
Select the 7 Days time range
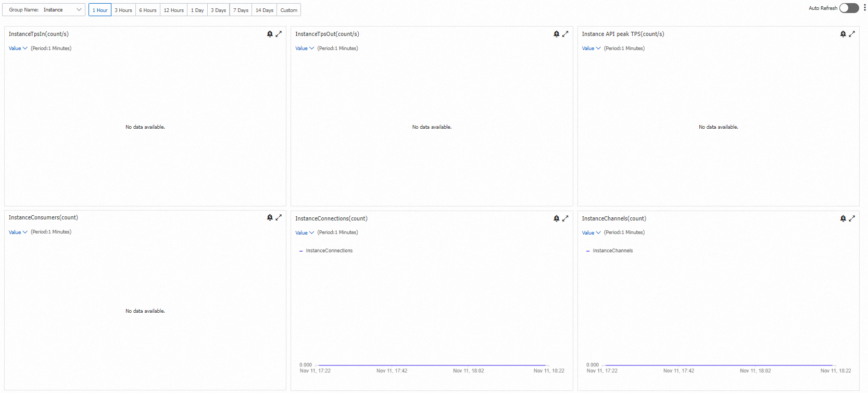241,10
